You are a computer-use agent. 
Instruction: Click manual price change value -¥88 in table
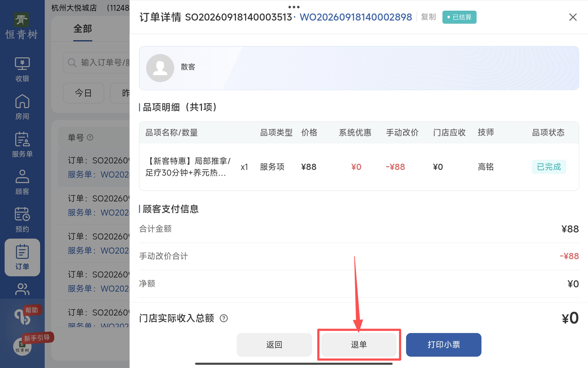[395, 167]
